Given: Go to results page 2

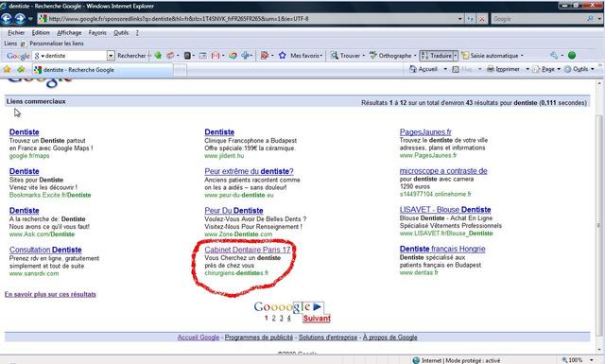Looking at the screenshot, I should coord(273,318).
